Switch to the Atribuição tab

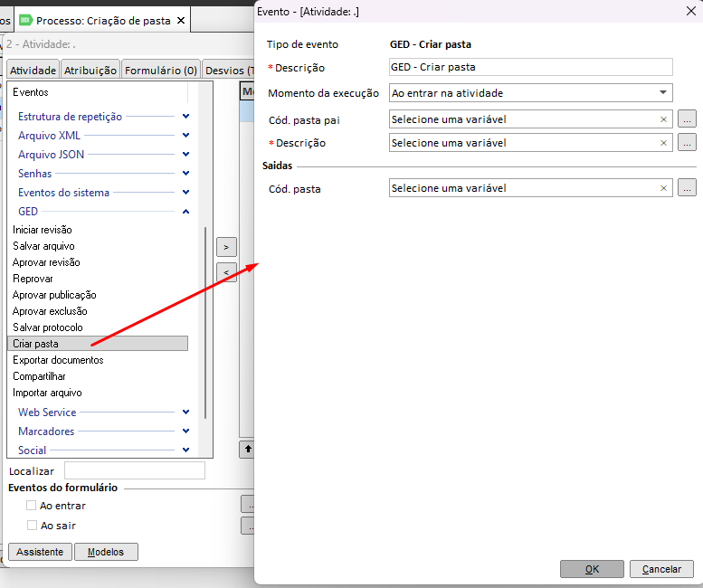pos(90,70)
